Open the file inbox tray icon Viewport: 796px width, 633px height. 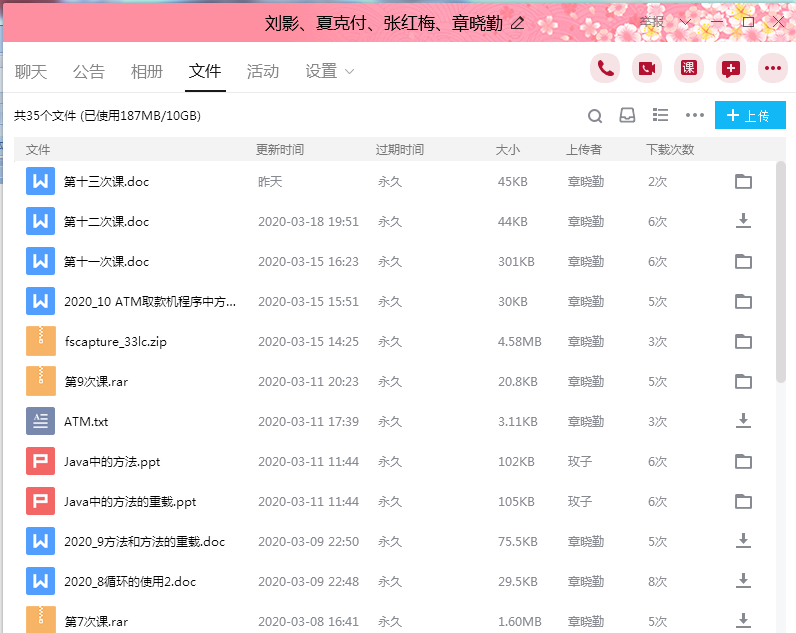tap(627, 116)
